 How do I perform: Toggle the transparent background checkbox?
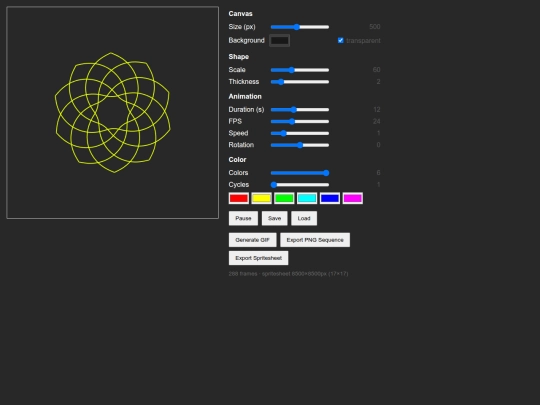tap(341, 40)
